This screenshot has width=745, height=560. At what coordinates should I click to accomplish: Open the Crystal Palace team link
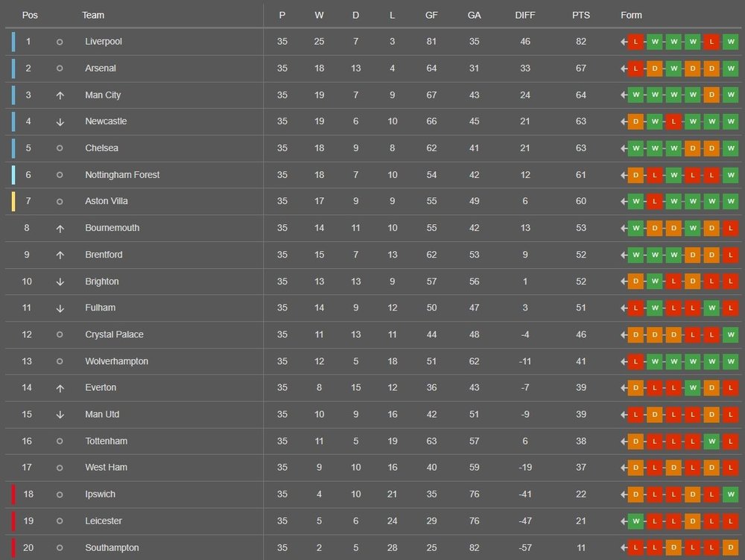tap(115, 334)
